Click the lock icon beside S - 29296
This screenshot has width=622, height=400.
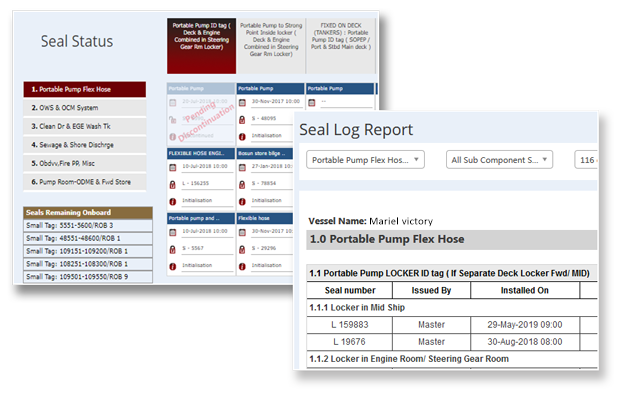pyautogui.click(x=243, y=248)
